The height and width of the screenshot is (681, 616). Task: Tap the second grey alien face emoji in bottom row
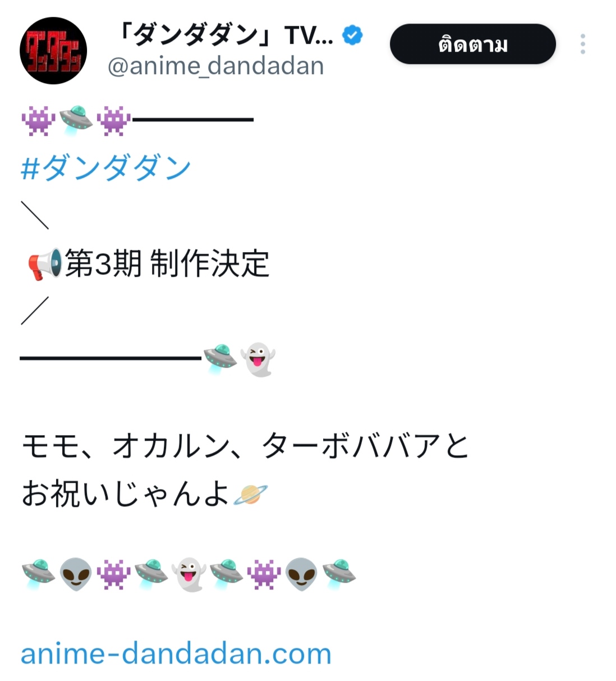coord(302,574)
